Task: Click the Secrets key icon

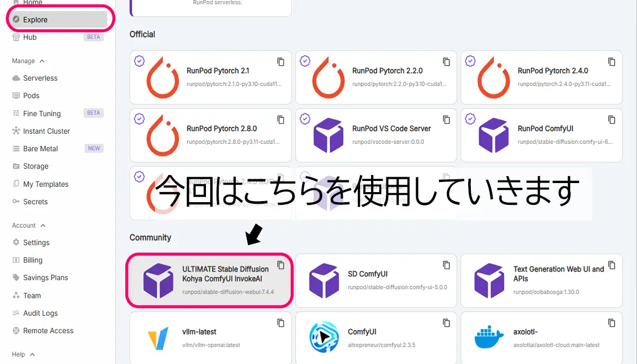Action: point(16,202)
